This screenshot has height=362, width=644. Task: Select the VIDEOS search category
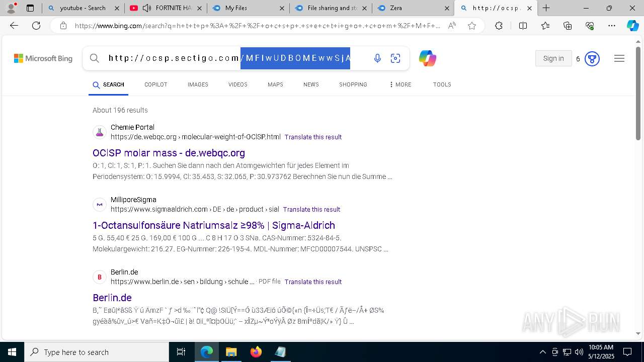coord(238,84)
